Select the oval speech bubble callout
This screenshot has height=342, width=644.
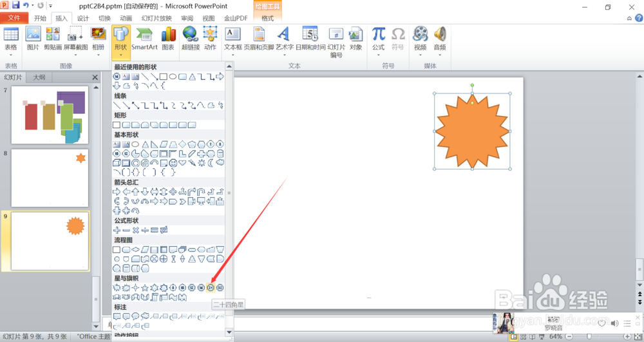pos(135,316)
